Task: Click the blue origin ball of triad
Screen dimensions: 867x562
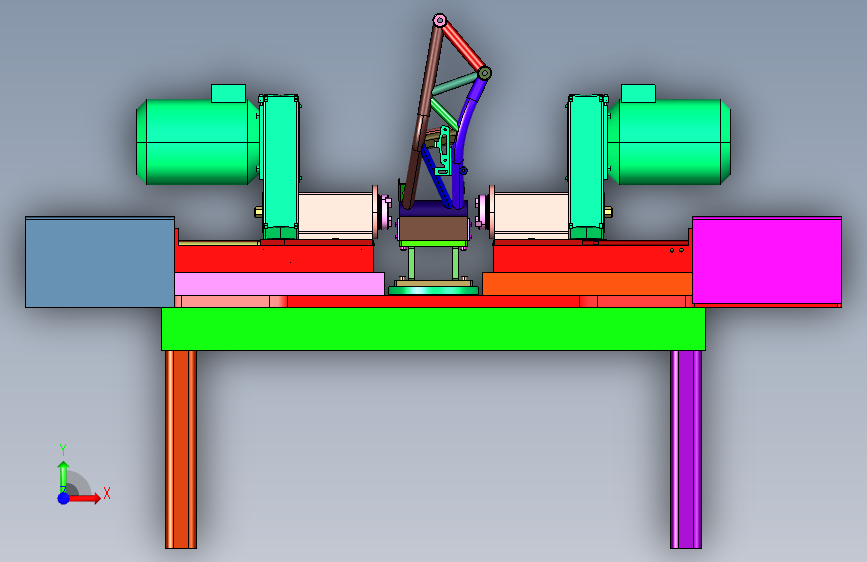Action: click(x=64, y=498)
